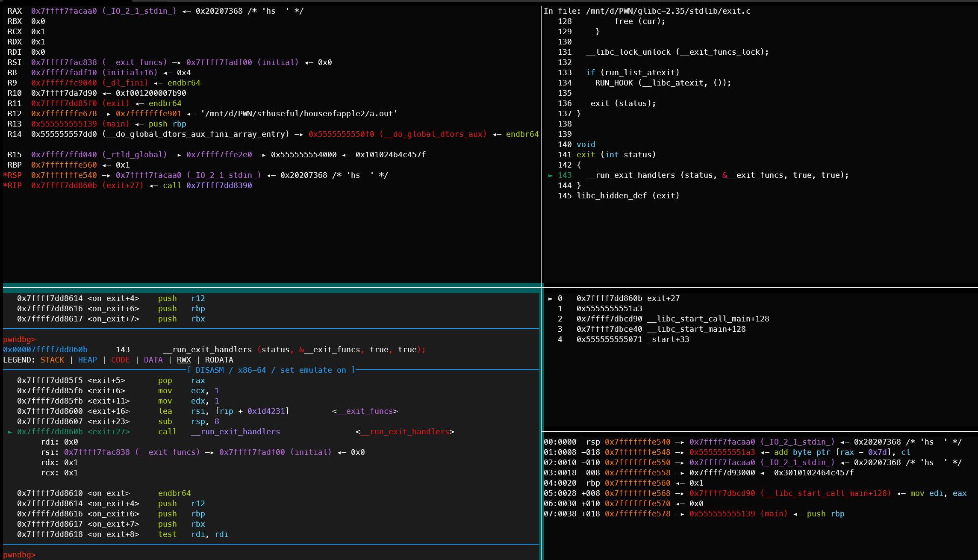Click backtrace frame 2 __libc_start_call_main+128
The height and width of the screenshot is (560, 978).
(672, 319)
